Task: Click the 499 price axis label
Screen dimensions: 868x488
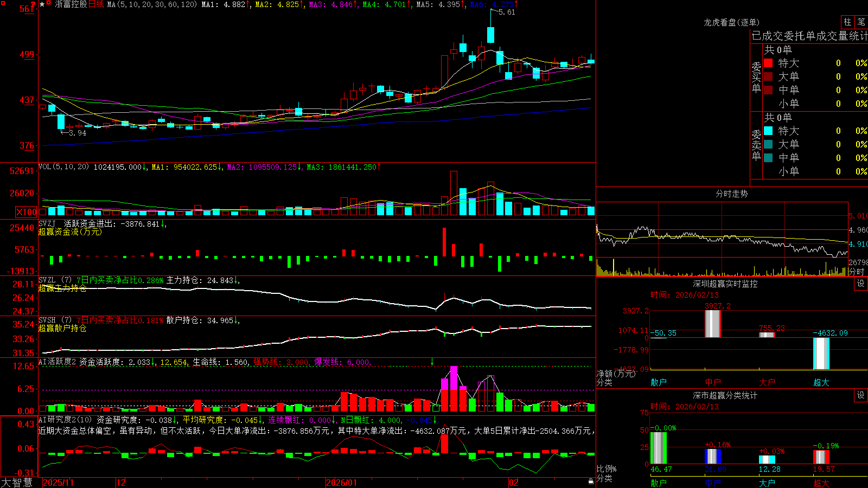Action: [x=27, y=54]
